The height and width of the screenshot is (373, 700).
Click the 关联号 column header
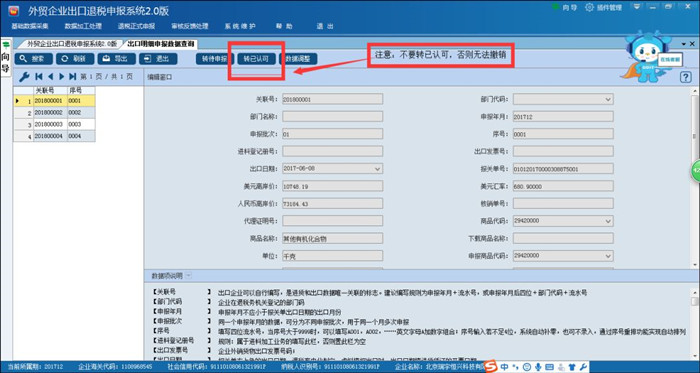coord(50,90)
